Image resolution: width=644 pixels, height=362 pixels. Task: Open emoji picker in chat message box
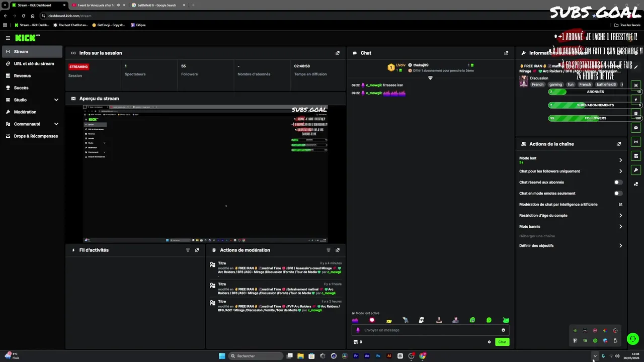click(503, 330)
